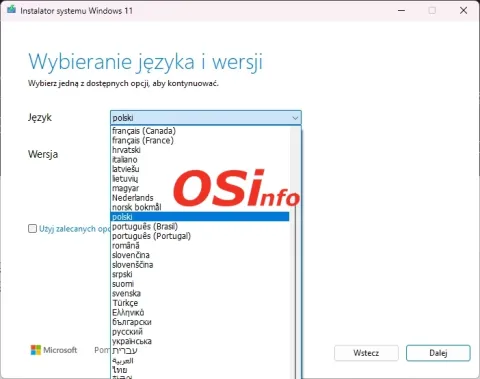Pick latviešu from the language list
Viewport: 480px width, 379px height.
(200, 169)
